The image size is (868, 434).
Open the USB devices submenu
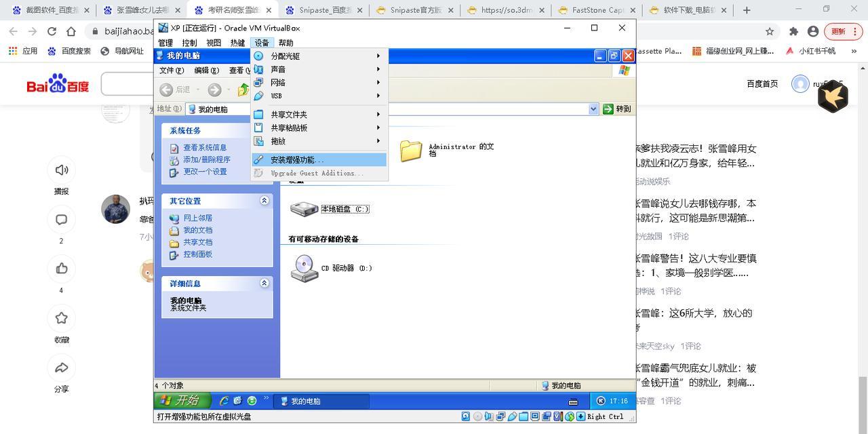319,96
